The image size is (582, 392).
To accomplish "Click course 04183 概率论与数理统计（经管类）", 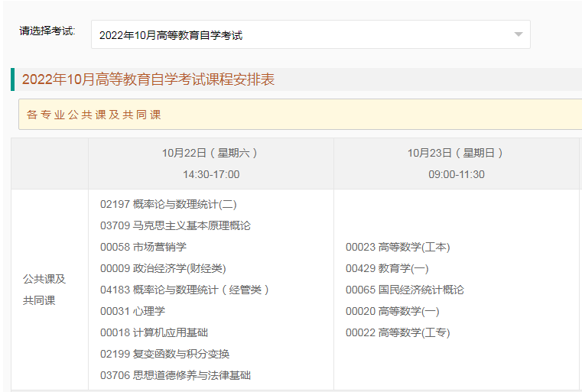I will (185, 290).
